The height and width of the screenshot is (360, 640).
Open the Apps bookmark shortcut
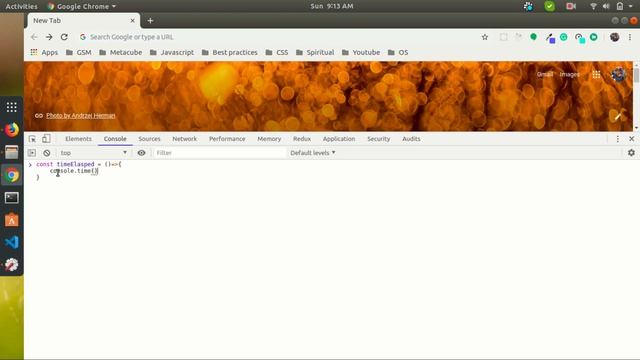pos(44,52)
